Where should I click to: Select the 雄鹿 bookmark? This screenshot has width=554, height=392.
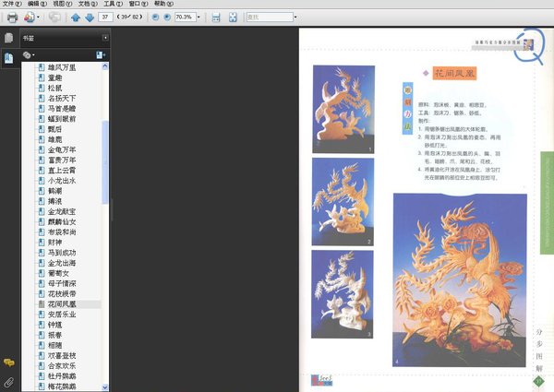pos(54,139)
